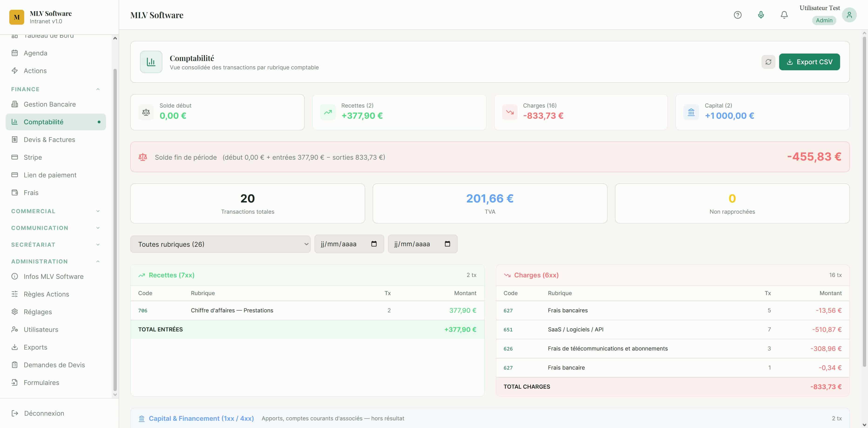The width and height of the screenshot is (868, 428).
Task: Collapse the FINANCE sidebar section
Action: point(56,89)
